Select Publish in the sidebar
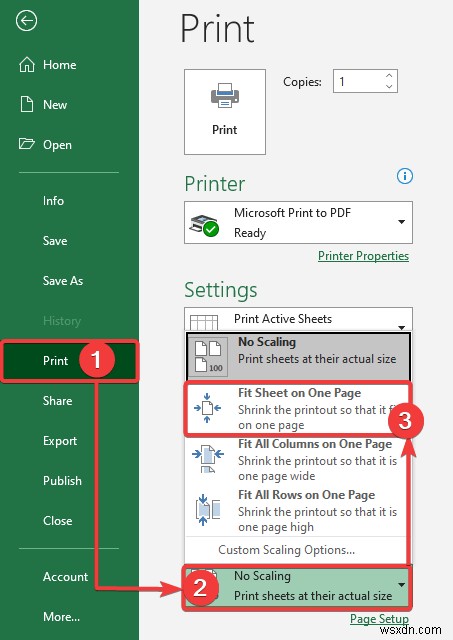Viewport: 453px width, 640px height. 62,480
